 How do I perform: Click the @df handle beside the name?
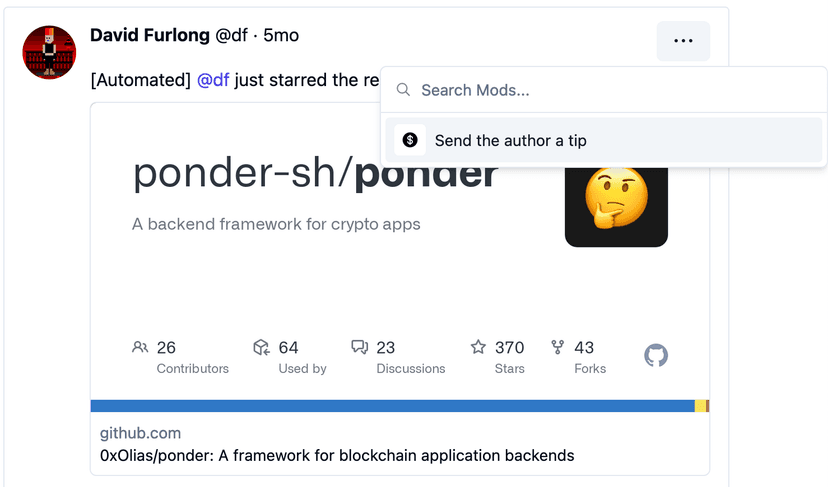(x=231, y=35)
